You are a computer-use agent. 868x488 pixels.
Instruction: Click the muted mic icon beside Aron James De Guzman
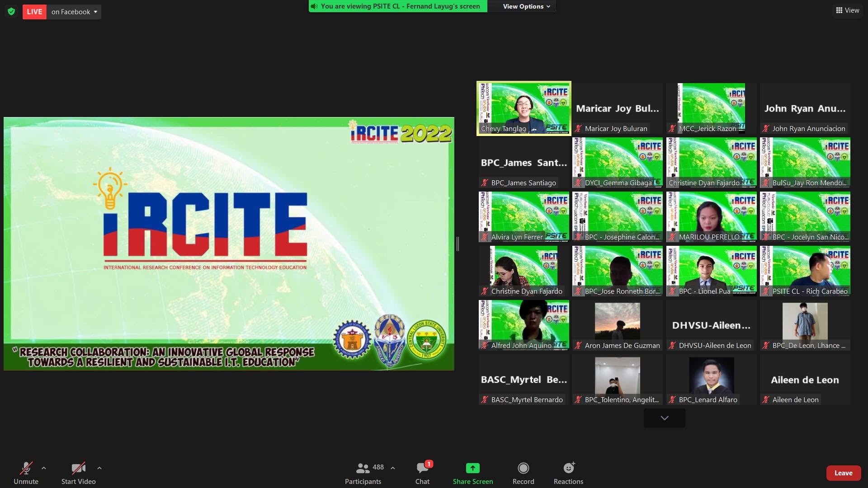pyautogui.click(x=578, y=346)
